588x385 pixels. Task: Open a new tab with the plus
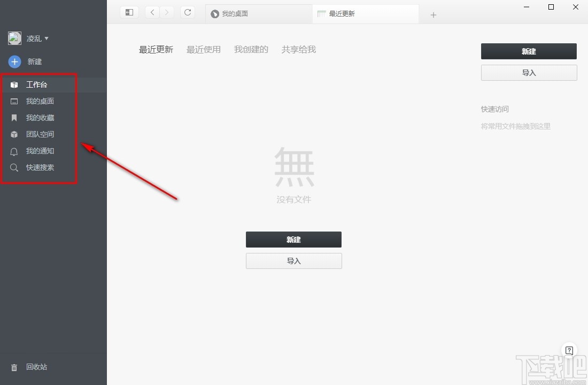[x=433, y=14]
